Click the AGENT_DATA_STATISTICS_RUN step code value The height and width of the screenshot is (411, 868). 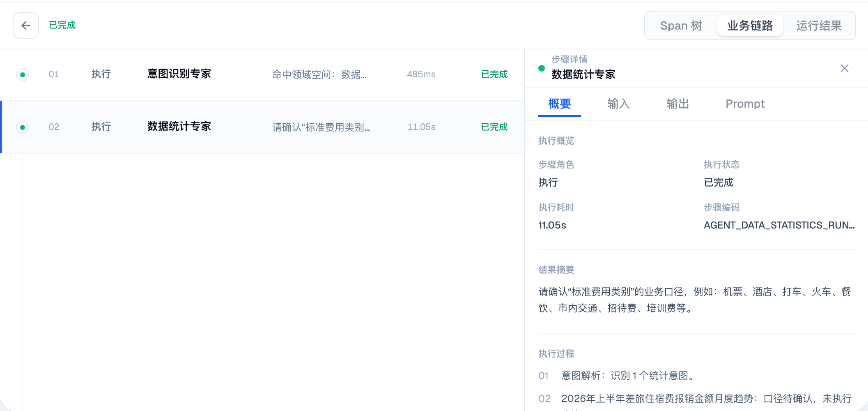click(x=779, y=225)
